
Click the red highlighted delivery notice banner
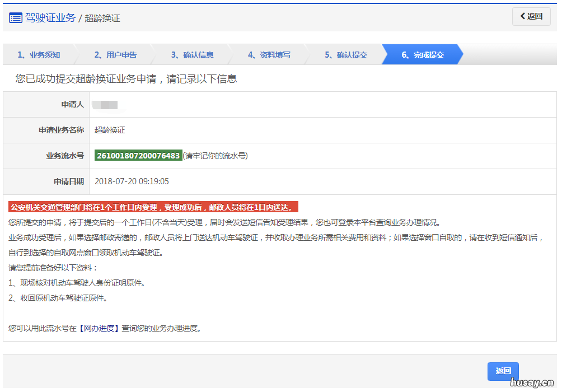[153, 207]
